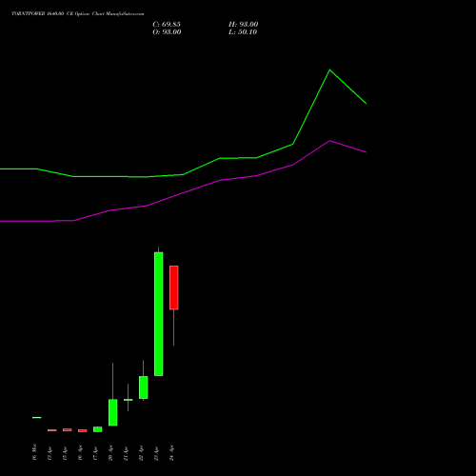Click the 22 Apr date label

pos(141,453)
